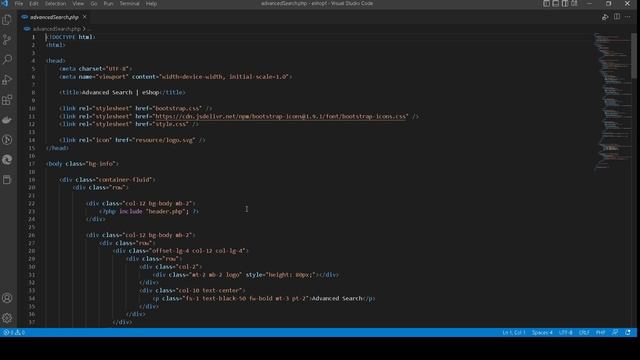640x360 pixels.
Task: Click the "header.php" include on line 23
Action: [x=166, y=211]
